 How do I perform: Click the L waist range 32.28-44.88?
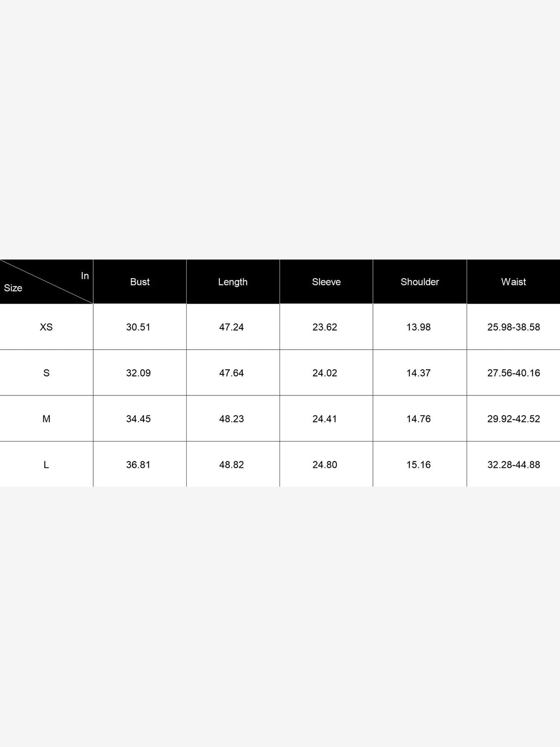tap(514, 465)
